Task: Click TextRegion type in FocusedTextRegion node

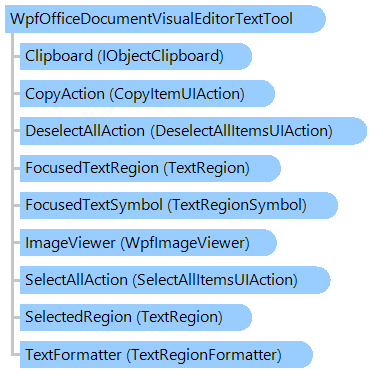Action: tap(207, 168)
